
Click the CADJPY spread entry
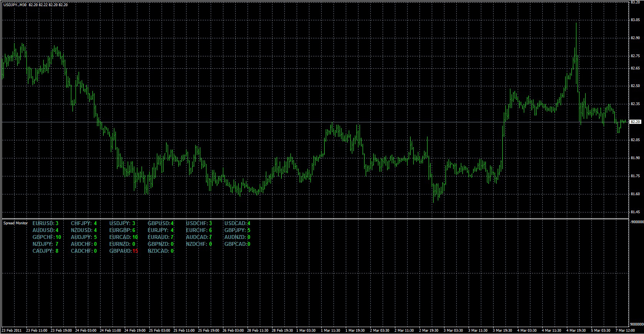(45, 251)
